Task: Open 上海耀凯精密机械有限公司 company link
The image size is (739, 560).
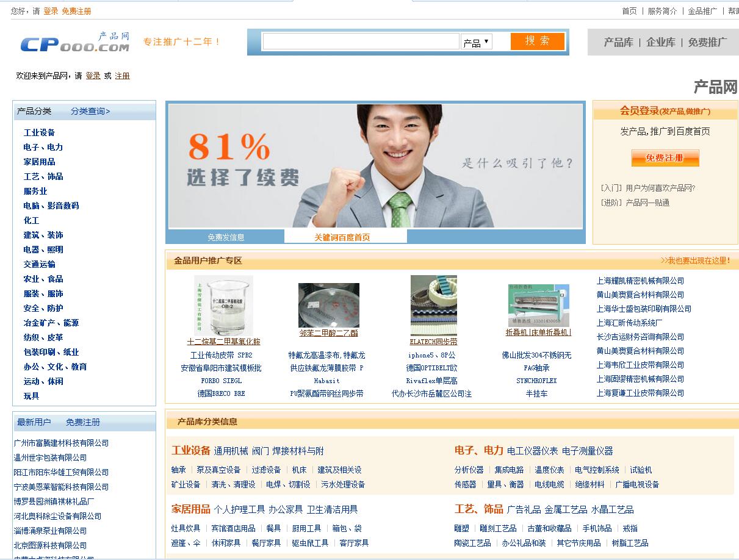Action: coord(640,281)
